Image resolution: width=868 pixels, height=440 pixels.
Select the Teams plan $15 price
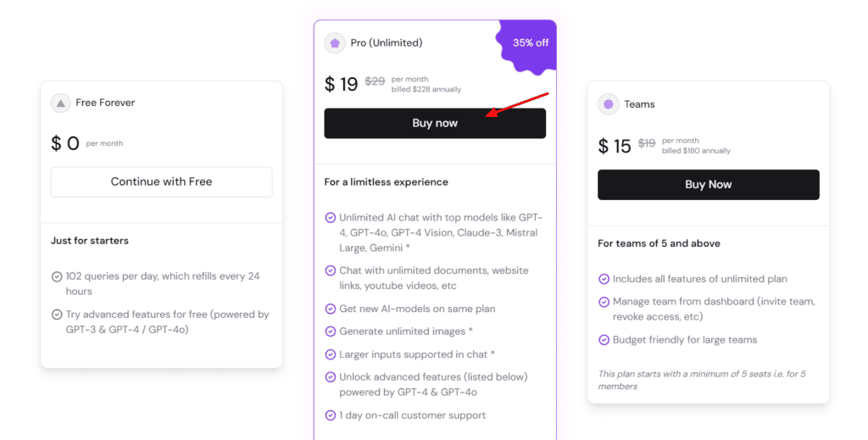(615, 146)
